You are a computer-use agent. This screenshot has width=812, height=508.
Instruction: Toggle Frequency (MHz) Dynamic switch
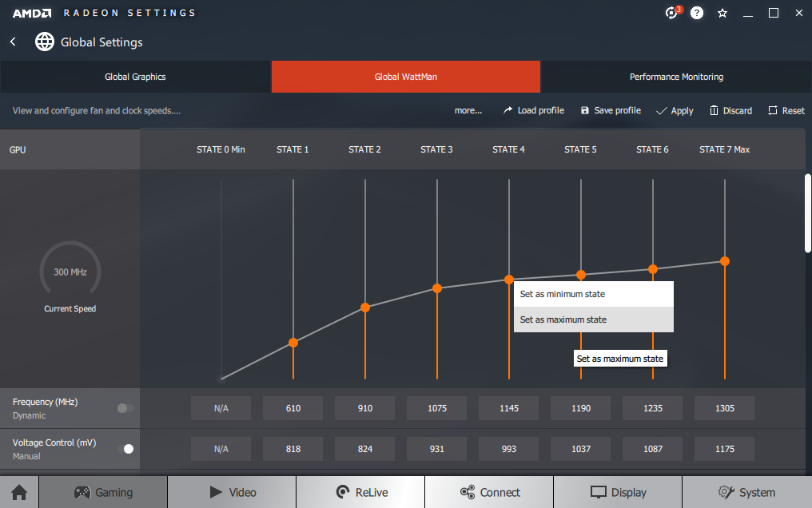125,408
